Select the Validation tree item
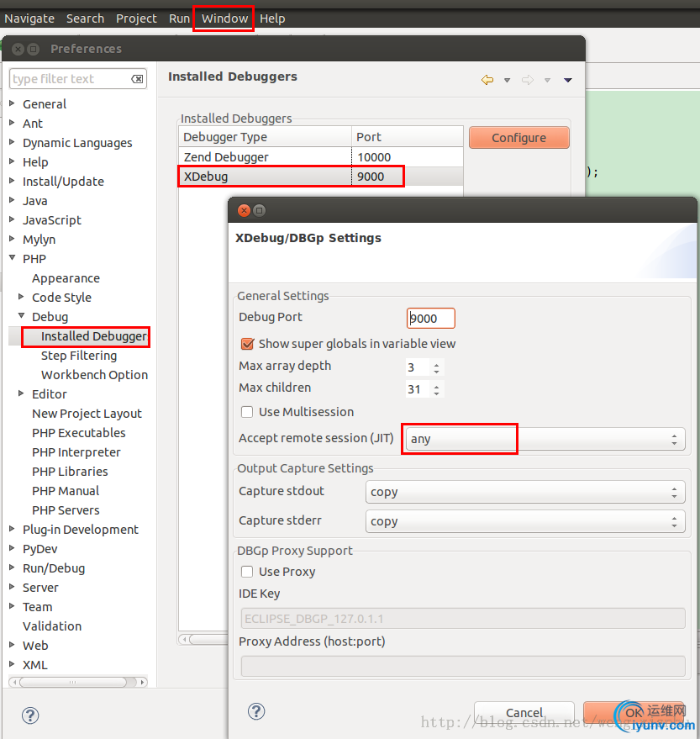The height and width of the screenshot is (739, 700). (x=52, y=626)
